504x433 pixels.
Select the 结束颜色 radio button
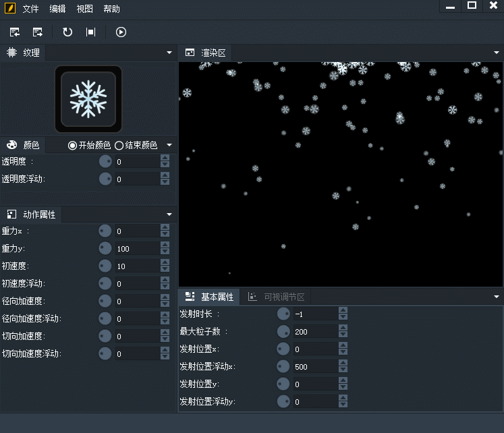point(119,146)
